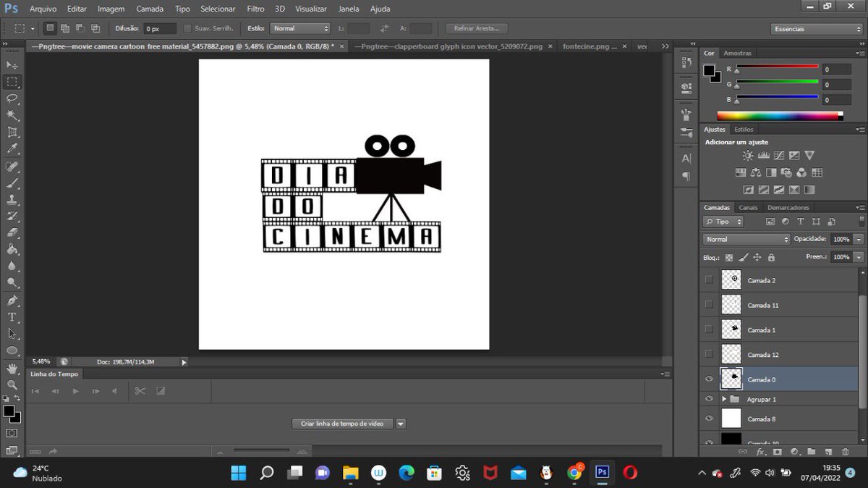Cut timeline clip with scissors icon
Image resolution: width=868 pixels, height=488 pixels.
140,391
